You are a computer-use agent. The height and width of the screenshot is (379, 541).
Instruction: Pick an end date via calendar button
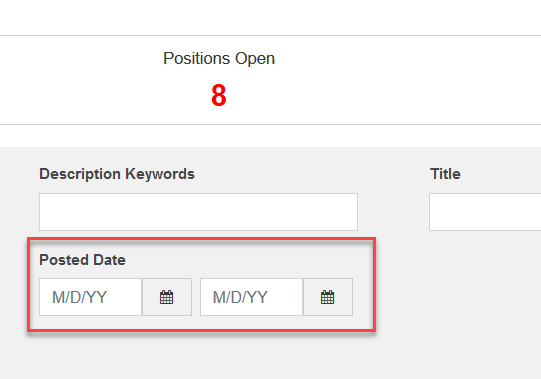(x=328, y=297)
